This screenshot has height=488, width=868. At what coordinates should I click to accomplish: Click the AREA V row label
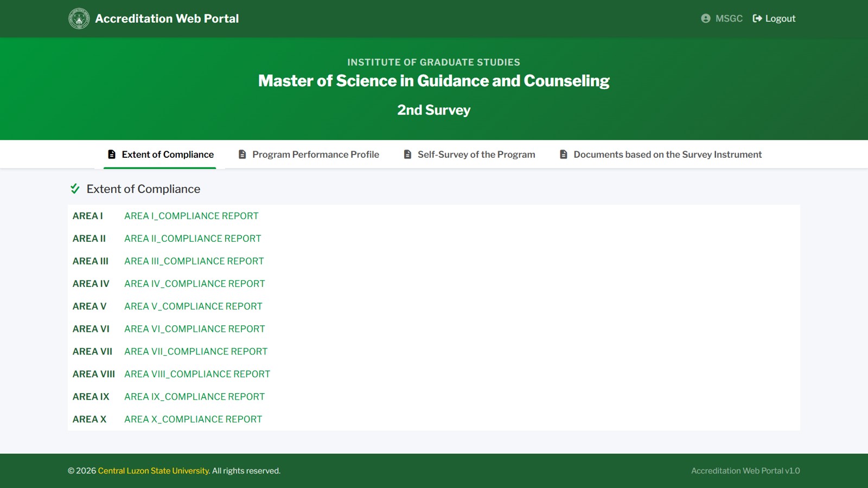[90, 306]
